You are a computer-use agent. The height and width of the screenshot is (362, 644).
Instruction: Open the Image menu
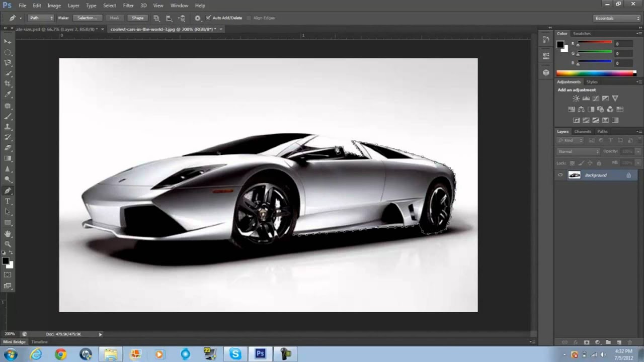(x=54, y=6)
